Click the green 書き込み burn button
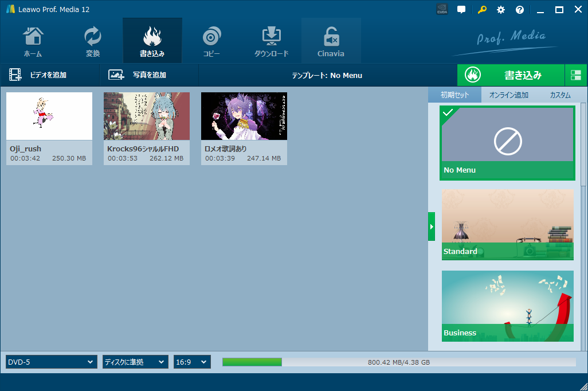The height and width of the screenshot is (391, 588). pos(511,75)
